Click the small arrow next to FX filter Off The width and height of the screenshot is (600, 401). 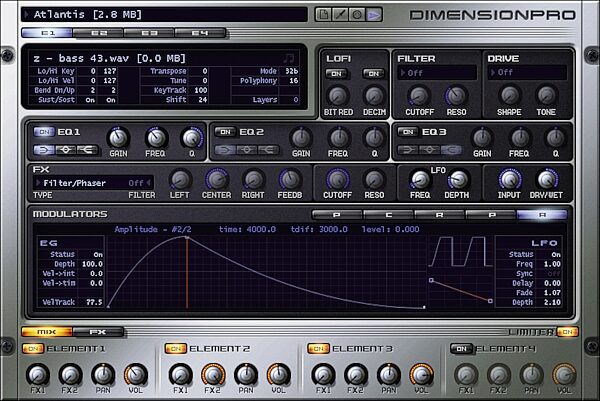[149, 183]
